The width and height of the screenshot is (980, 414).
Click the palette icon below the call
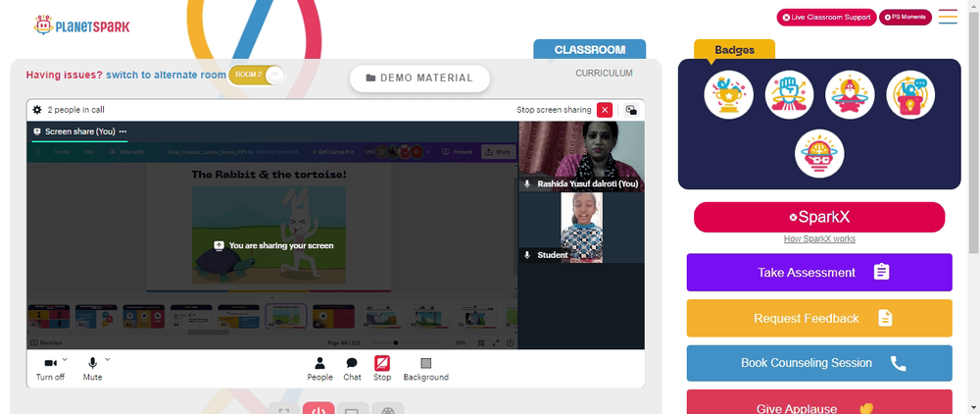pyautogui.click(x=387, y=410)
